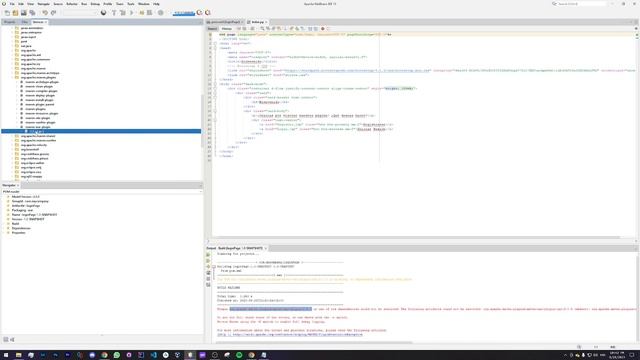Open Visual Studio Code from the taskbar

point(153,355)
